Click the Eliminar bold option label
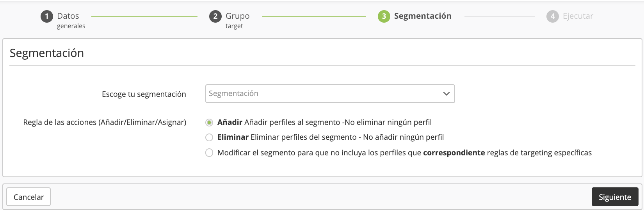The width and height of the screenshot is (644, 210). [x=233, y=137]
